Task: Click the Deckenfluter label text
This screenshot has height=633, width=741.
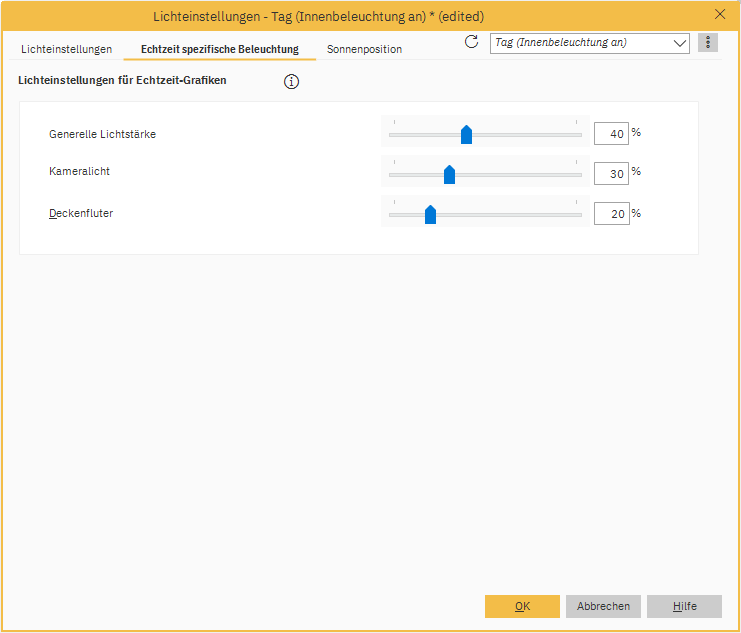Action: coord(81,213)
